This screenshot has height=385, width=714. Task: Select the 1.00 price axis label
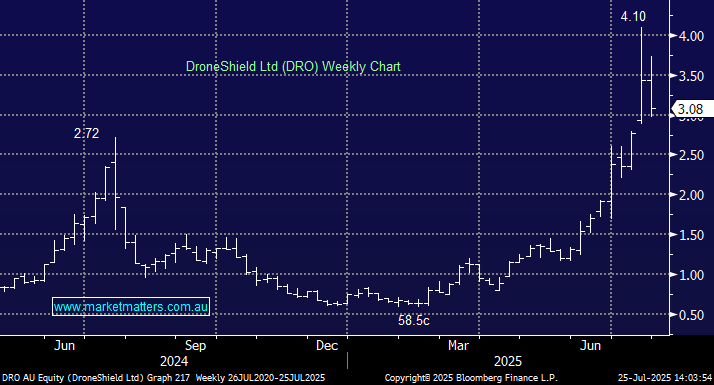point(691,275)
